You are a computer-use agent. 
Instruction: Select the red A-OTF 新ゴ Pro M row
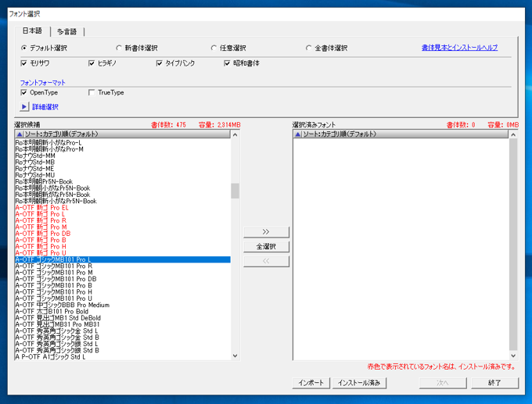tap(123, 227)
